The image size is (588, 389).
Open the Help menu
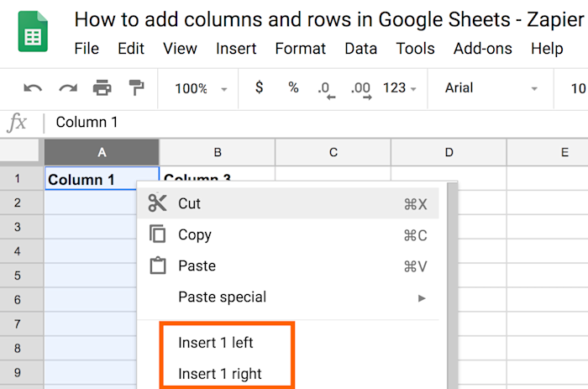click(x=547, y=49)
